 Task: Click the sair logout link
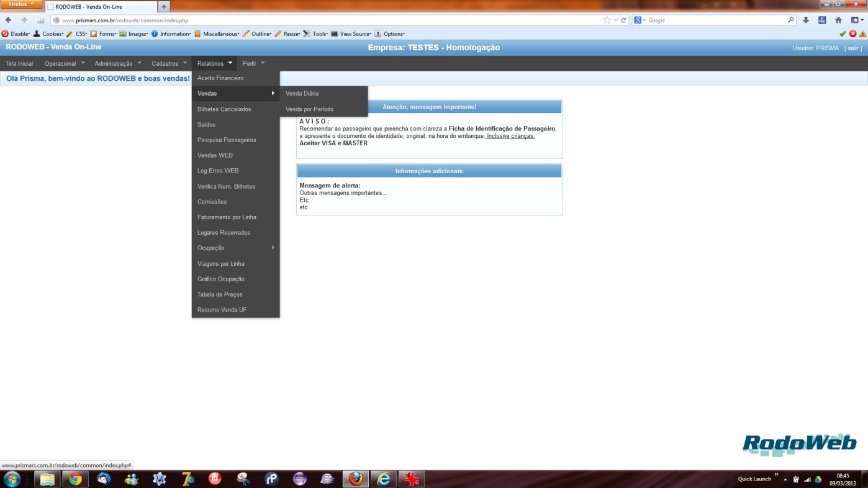(x=853, y=48)
